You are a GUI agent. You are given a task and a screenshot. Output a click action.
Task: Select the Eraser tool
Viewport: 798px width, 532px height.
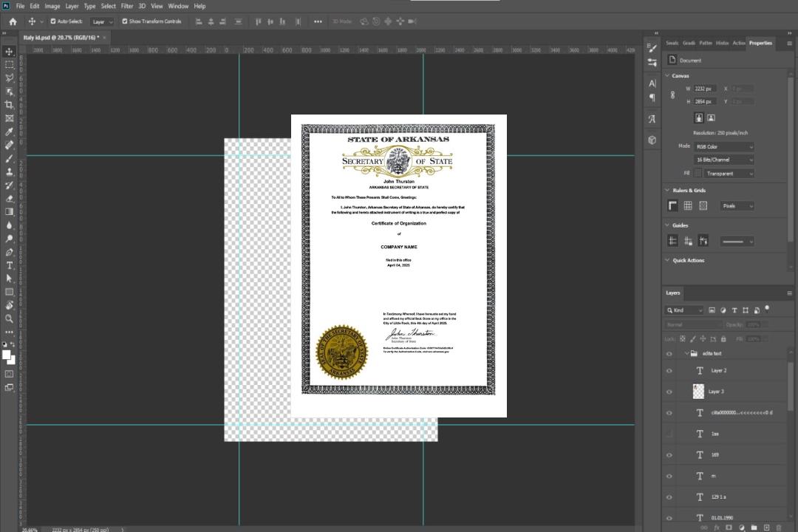pos(9,199)
